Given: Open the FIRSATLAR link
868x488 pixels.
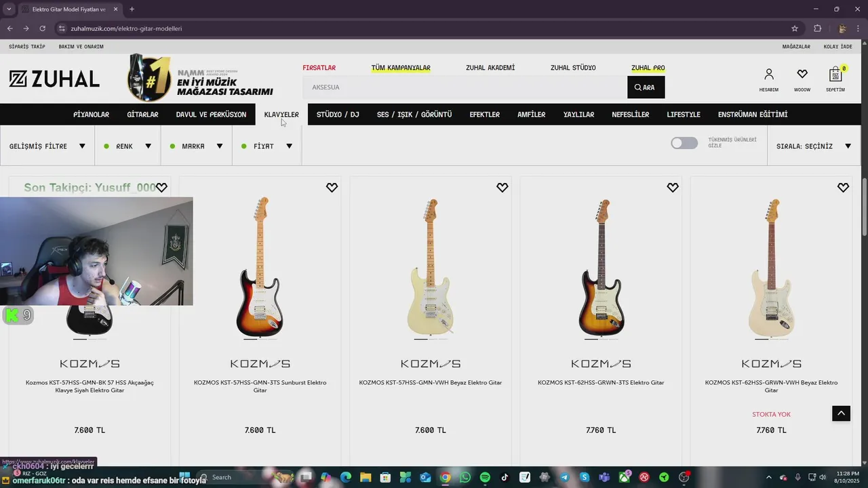Looking at the screenshot, I should pyautogui.click(x=319, y=68).
